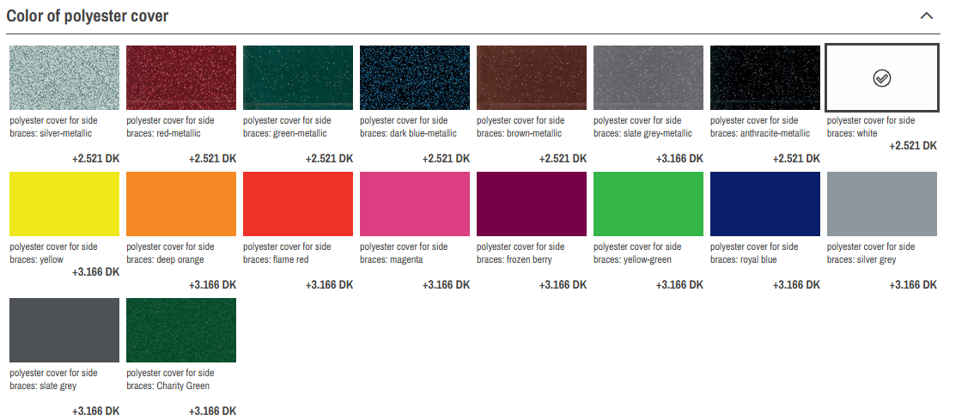Select dark blue-metallic cover color
This screenshot has width=980, height=420.
[x=415, y=77]
